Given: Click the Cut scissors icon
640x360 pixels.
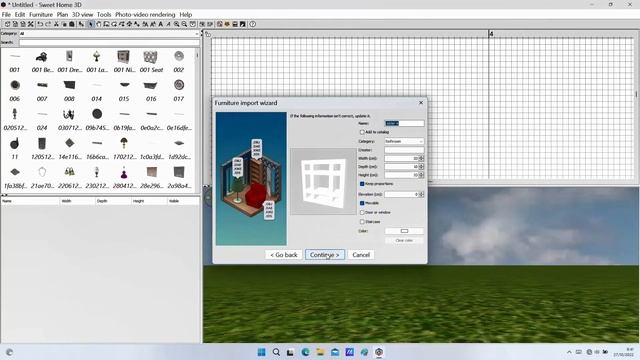Looking at the screenshot, I should click(56, 24).
